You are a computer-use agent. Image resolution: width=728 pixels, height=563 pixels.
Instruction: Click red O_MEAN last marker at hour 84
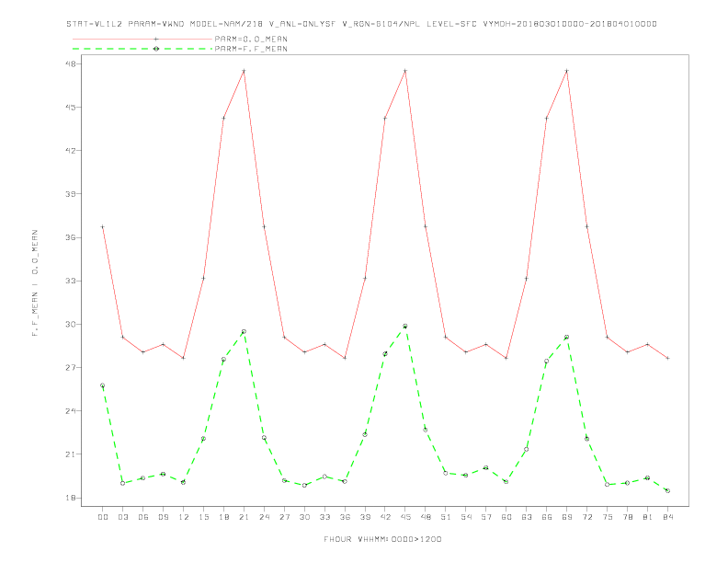[x=667, y=358]
